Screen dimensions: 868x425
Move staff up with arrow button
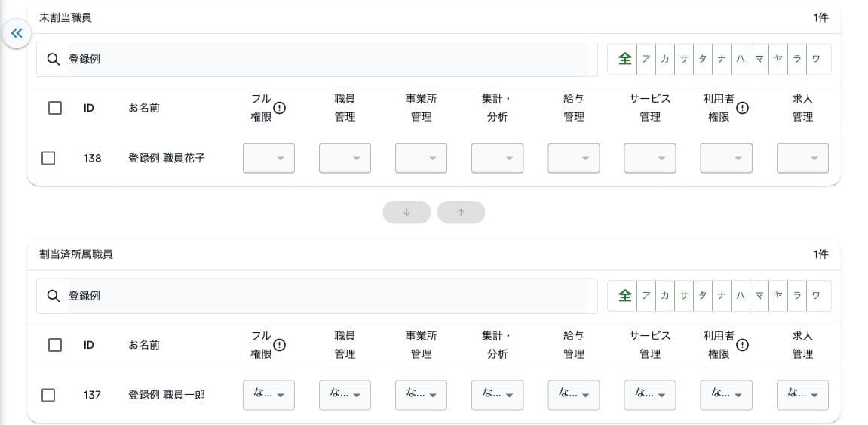coord(461,212)
